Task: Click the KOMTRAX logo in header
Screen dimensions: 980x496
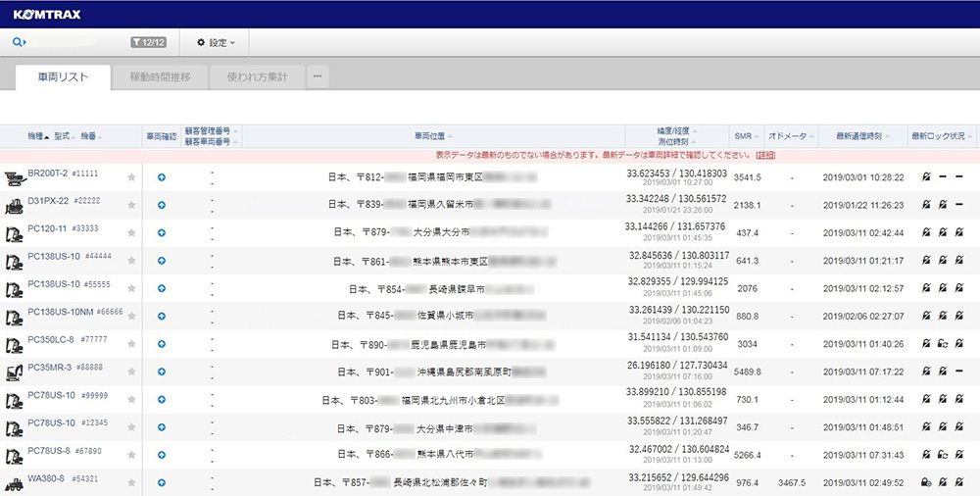Action: (47, 13)
